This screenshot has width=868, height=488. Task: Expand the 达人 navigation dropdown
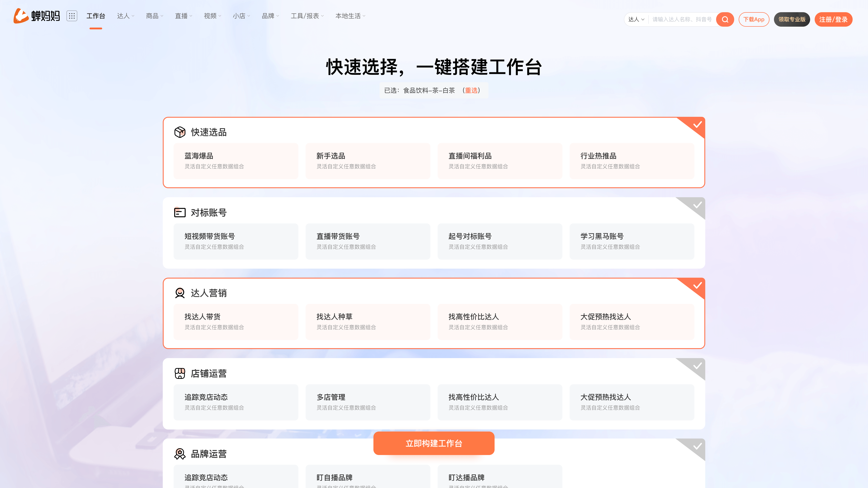click(126, 16)
